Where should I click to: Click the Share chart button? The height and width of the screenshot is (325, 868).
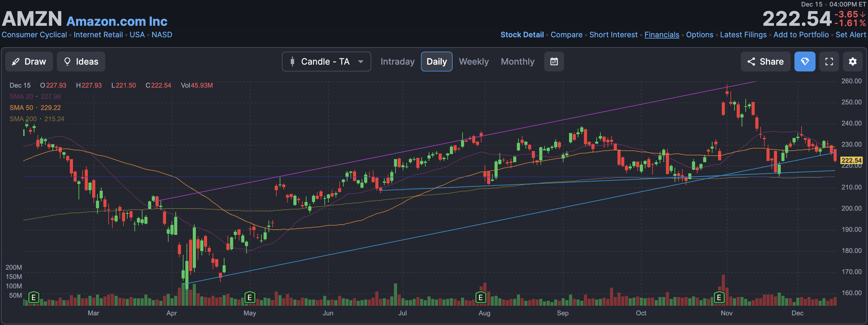click(x=765, y=61)
